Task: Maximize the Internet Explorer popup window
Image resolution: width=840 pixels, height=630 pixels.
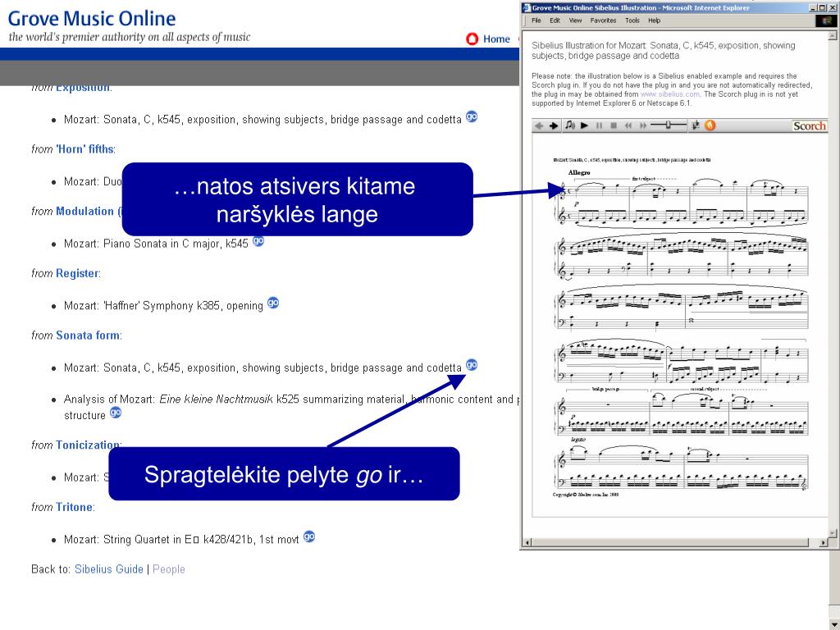Action: pyautogui.click(x=822, y=8)
